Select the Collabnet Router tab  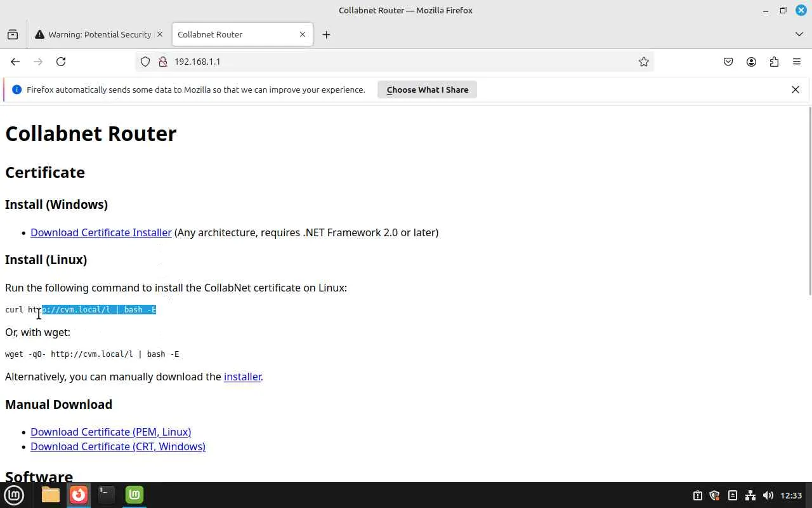click(x=241, y=34)
